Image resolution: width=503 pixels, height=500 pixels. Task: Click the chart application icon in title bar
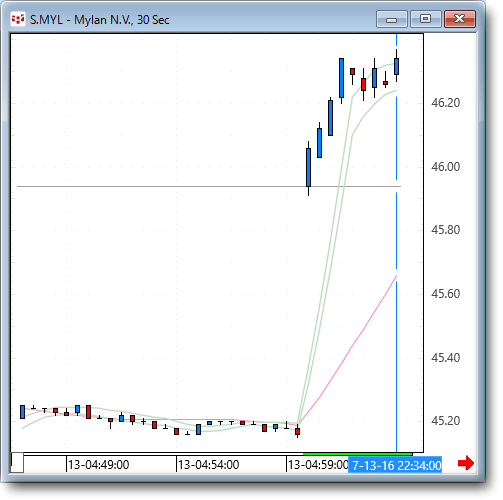pos(18,19)
